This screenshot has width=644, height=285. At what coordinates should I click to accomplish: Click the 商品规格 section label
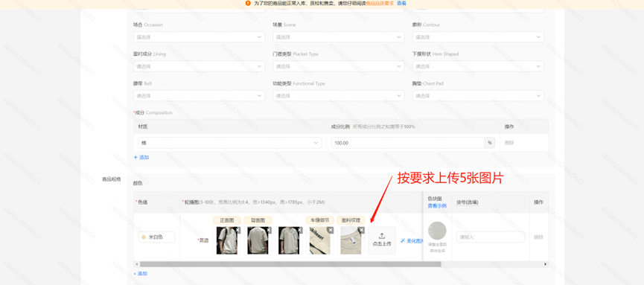point(111,179)
